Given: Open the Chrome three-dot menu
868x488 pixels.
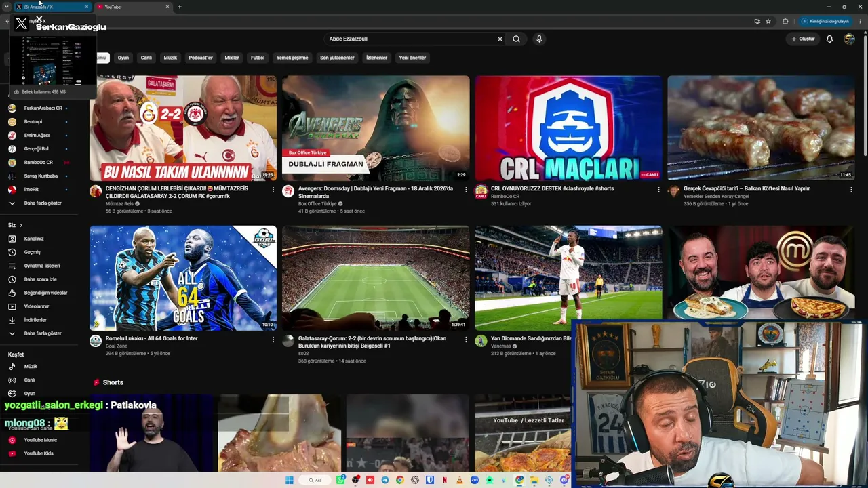Looking at the screenshot, I should (860, 21).
